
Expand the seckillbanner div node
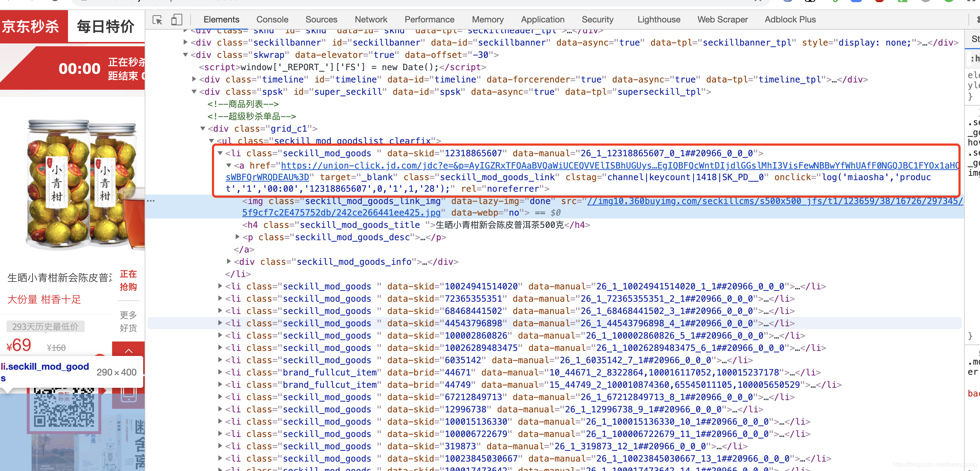pos(185,42)
